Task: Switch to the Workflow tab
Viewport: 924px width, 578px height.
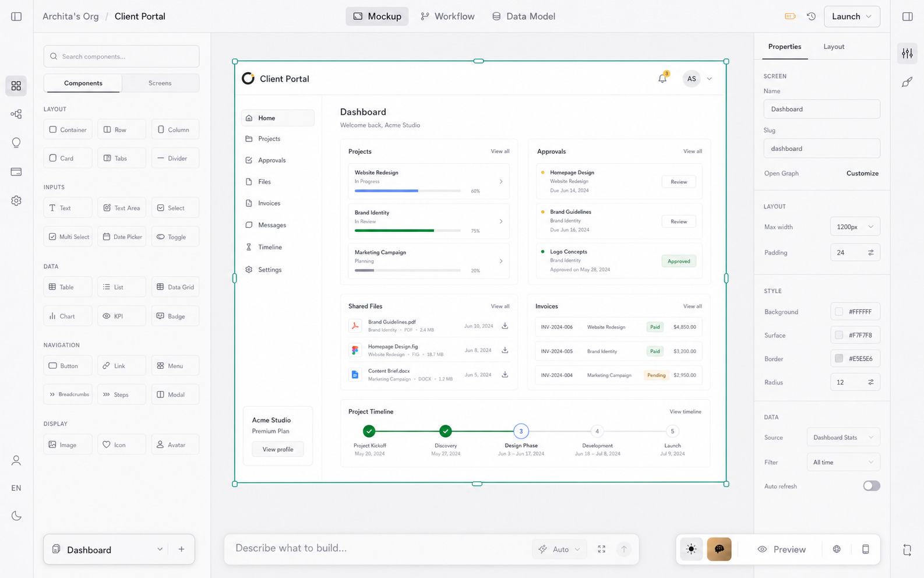Action: [x=447, y=16]
